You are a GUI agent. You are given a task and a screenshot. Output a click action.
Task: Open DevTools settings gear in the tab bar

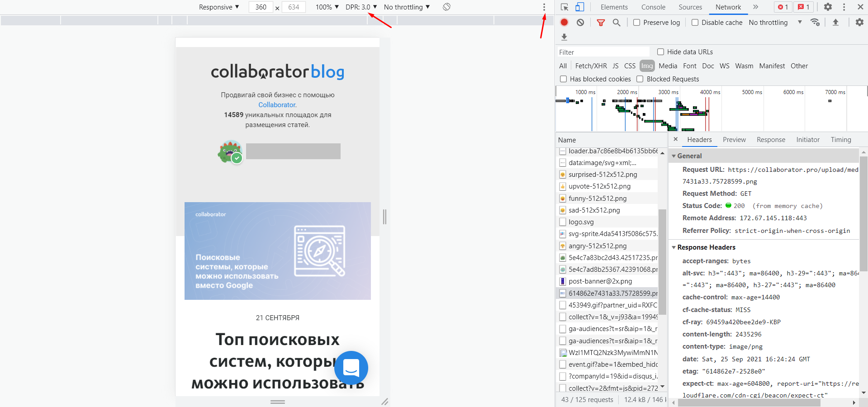pyautogui.click(x=828, y=7)
